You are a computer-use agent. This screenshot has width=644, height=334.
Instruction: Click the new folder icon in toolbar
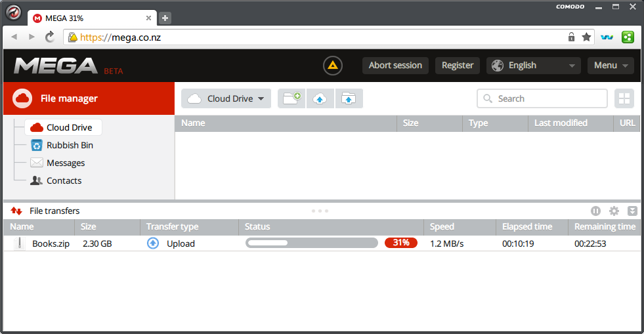tap(291, 98)
